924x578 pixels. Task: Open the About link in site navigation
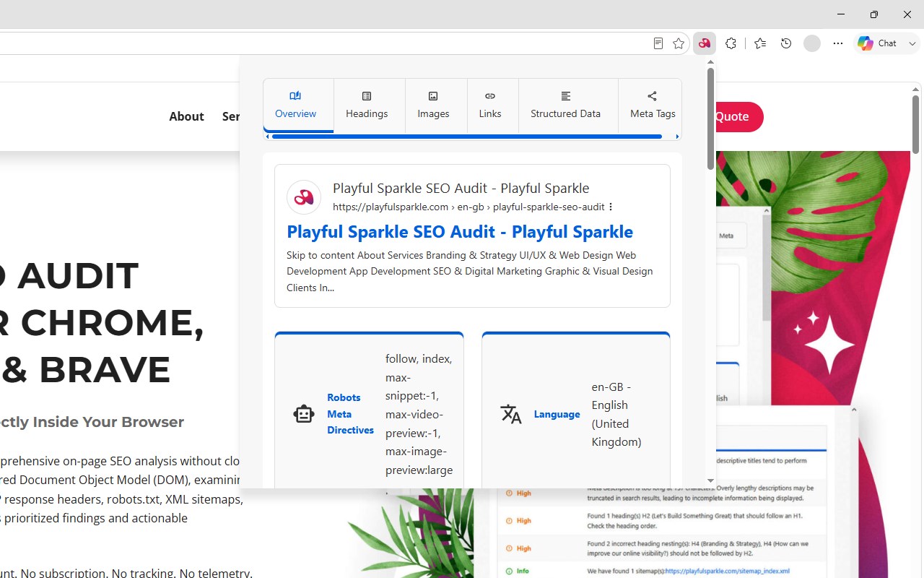[x=186, y=116]
